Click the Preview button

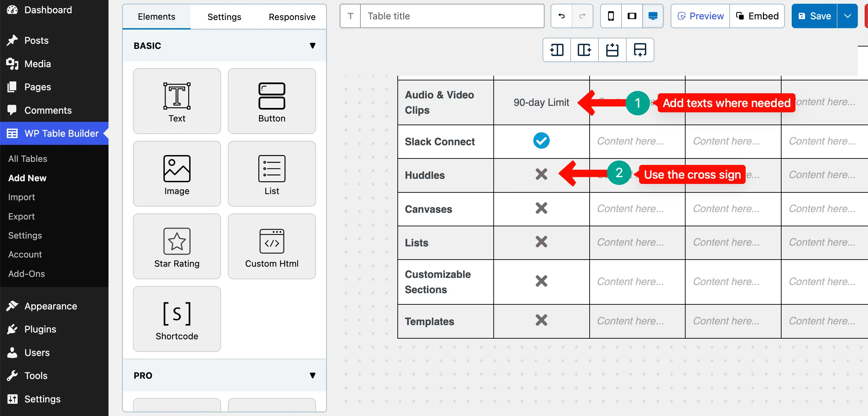point(700,16)
